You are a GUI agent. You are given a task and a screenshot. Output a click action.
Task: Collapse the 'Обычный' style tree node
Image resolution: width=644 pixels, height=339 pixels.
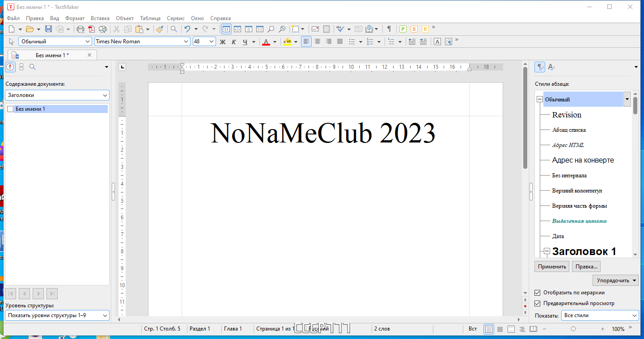tap(540, 100)
